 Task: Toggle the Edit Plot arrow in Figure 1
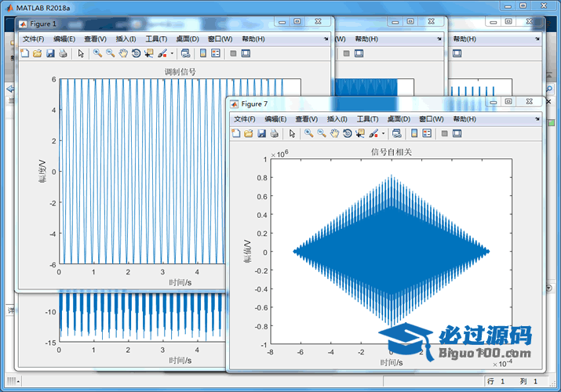coord(81,53)
